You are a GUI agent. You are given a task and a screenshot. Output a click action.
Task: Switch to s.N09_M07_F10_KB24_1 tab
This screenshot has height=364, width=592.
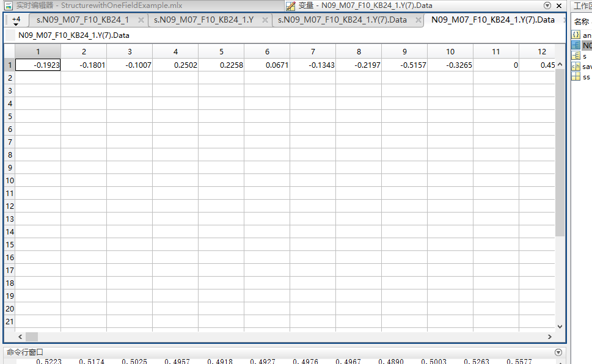pyautogui.click(x=82, y=20)
